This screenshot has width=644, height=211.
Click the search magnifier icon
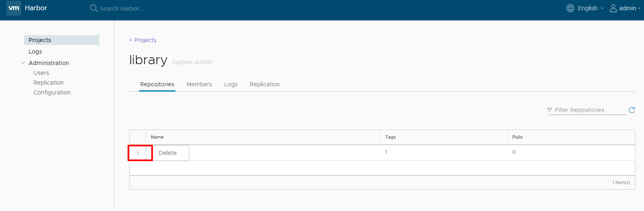pyautogui.click(x=94, y=8)
